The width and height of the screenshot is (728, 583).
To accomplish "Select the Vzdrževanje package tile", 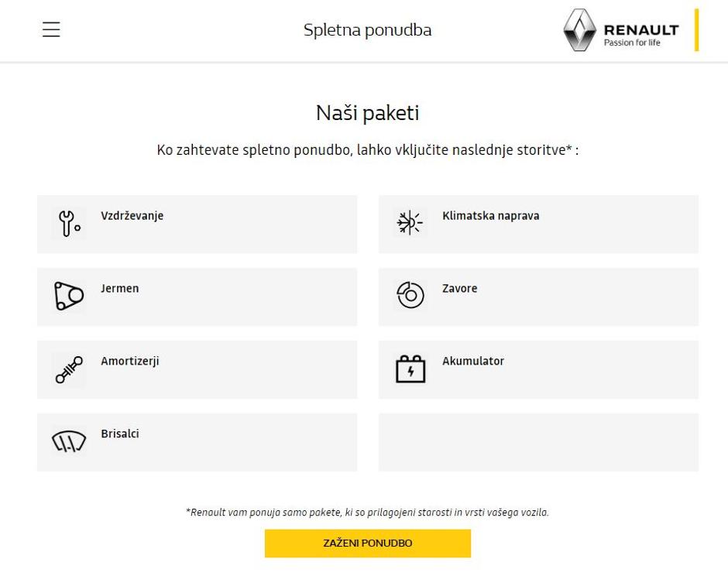I will tap(197, 224).
